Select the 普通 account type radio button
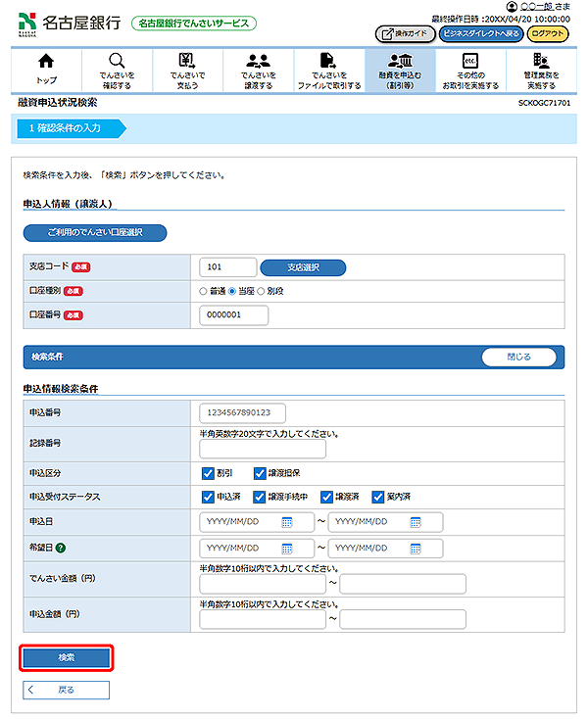This screenshot has width=588, height=719. (204, 291)
